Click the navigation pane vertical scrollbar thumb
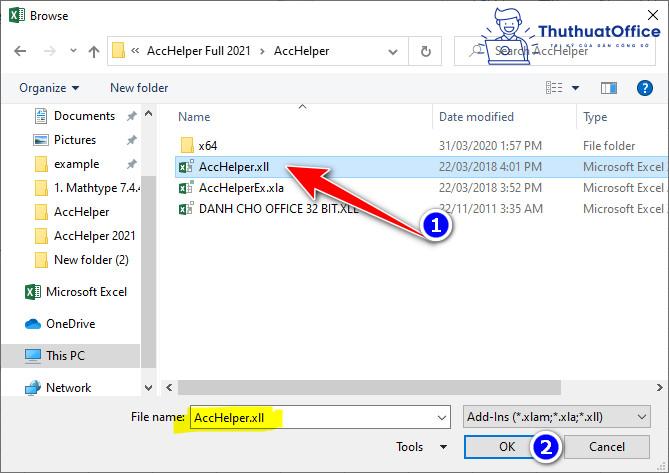This screenshot has width=669, height=473. pyautogui.click(x=148, y=272)
